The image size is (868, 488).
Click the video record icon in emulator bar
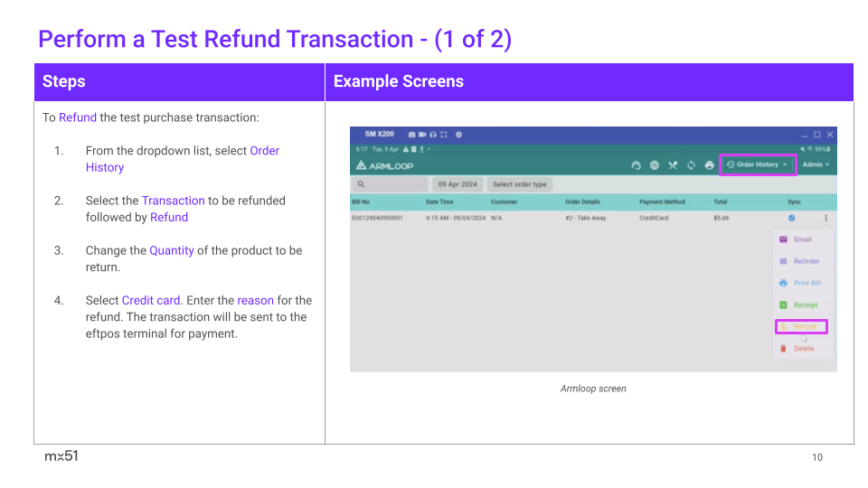[x=422, y=135]
